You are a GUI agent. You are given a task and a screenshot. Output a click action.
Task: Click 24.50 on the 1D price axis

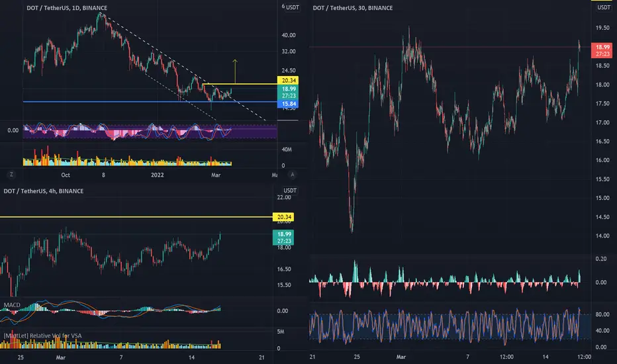click(x=289, y=70)
